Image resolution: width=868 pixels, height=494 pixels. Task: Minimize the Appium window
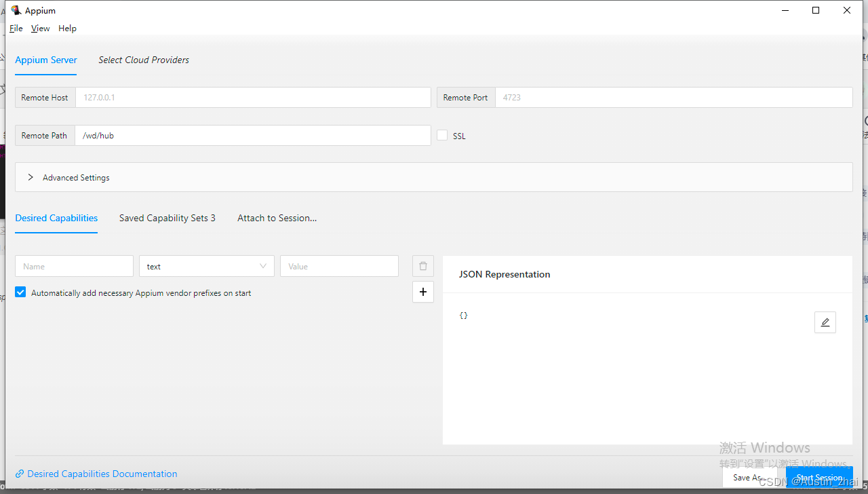point(785,10)
